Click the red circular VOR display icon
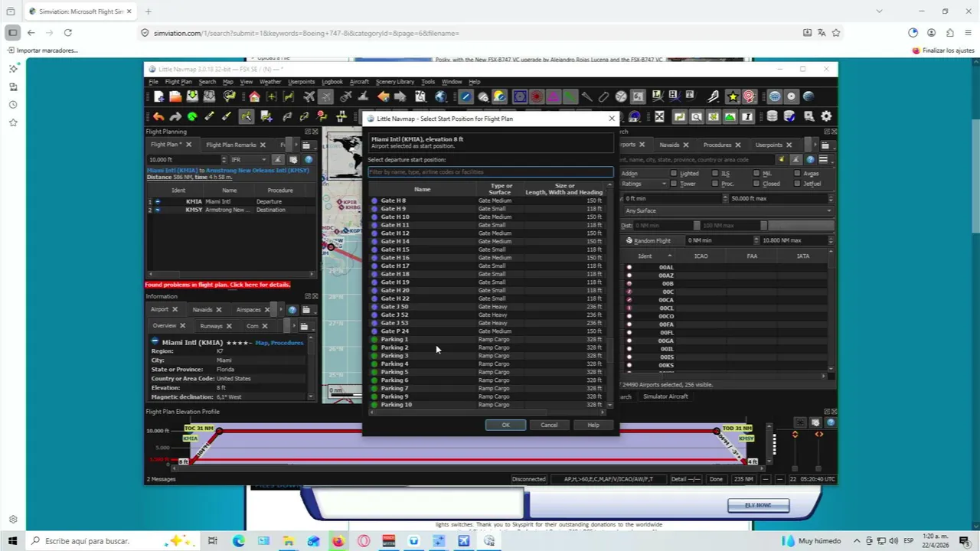The height and width of the screenshot is (551, 980). click(536, 96)
